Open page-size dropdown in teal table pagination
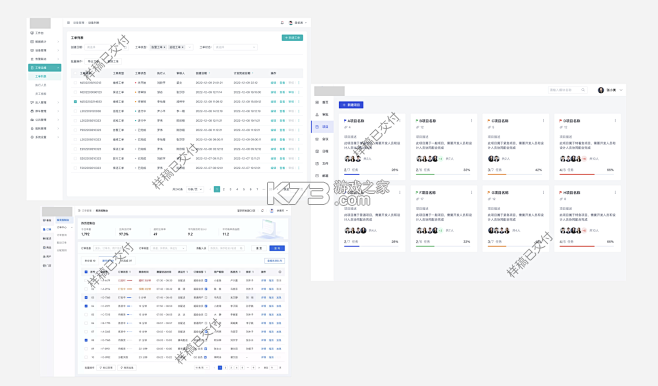The image size is (658, 386). point(194,189)
